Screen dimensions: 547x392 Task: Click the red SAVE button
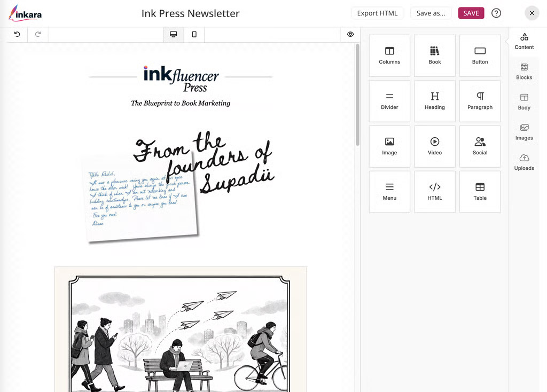(x=471, y=13)
